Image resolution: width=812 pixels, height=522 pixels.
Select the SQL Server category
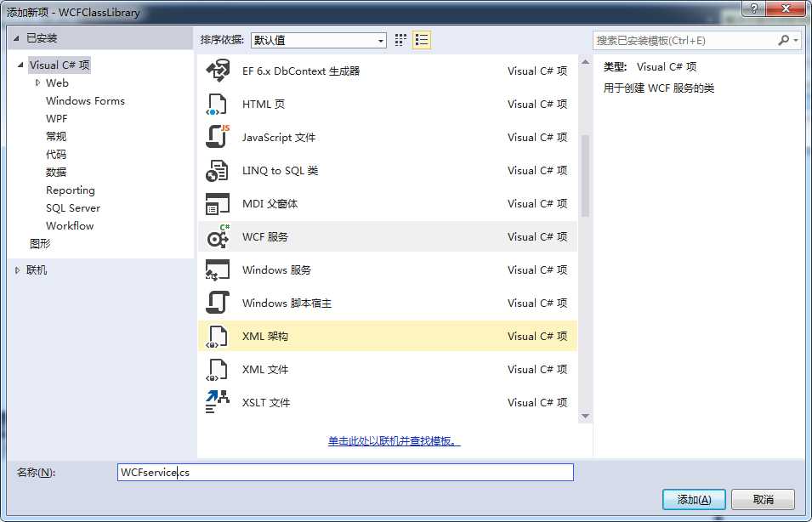(x=73, y=207)
